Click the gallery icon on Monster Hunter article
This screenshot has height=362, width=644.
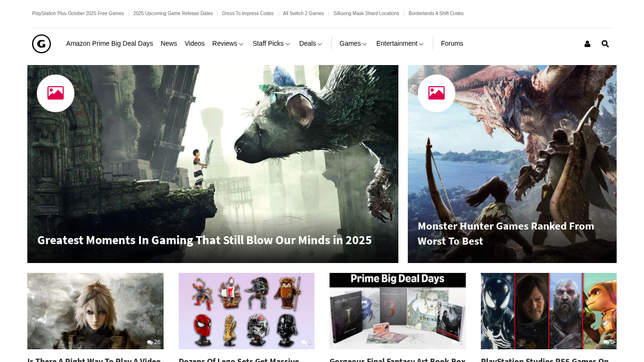437,93
